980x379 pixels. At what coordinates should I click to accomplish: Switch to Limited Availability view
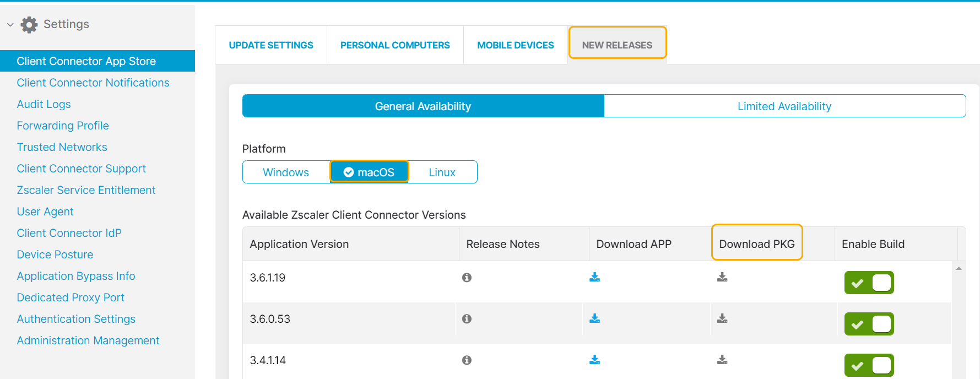784,106
